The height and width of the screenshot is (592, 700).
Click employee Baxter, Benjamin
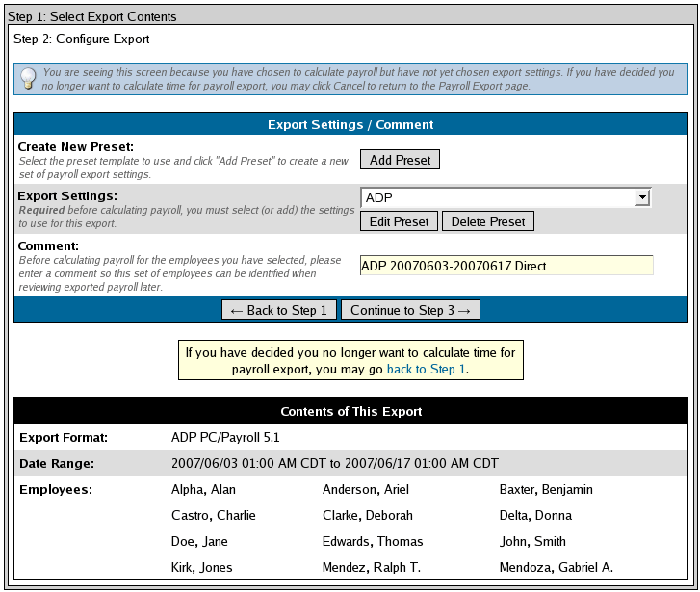click(546, 490)
